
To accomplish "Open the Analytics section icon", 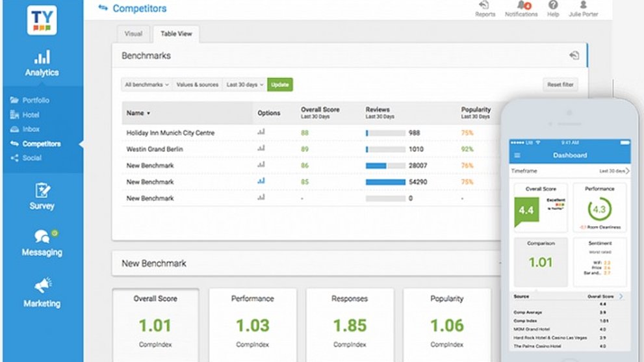I will 42,57.
